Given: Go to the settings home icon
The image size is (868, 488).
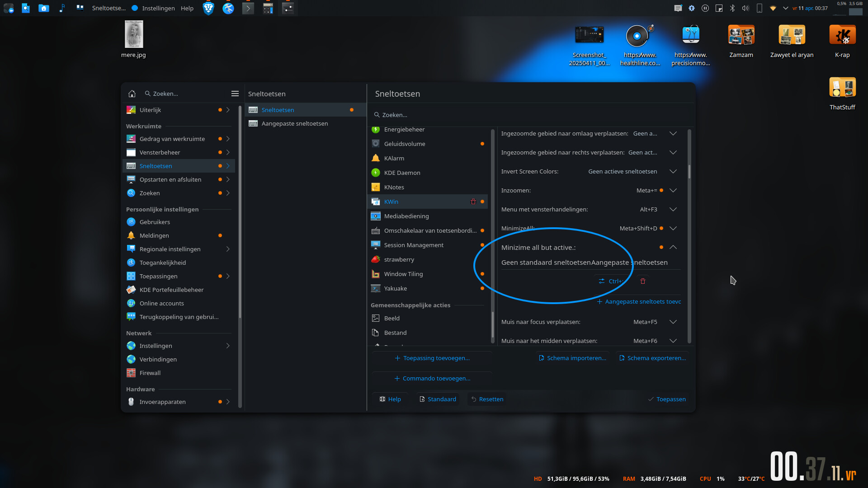Looking at the screenshot, I should click(x=132, y=94).
